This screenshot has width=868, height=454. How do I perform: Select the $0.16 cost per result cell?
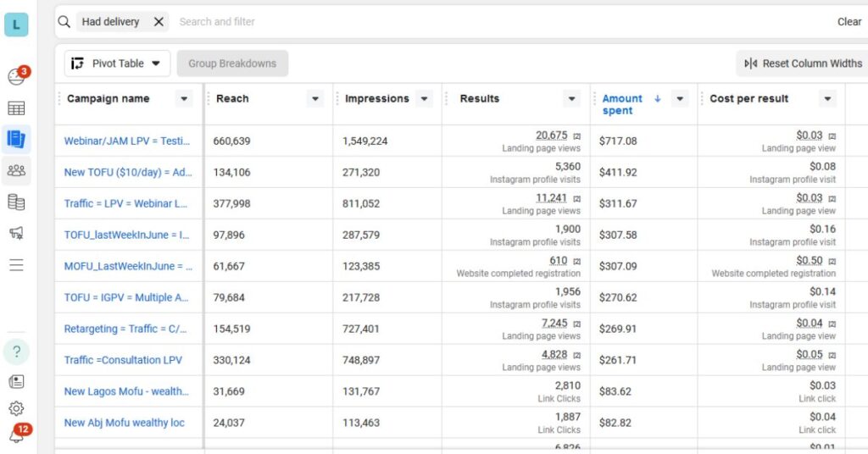pos(822,229)
